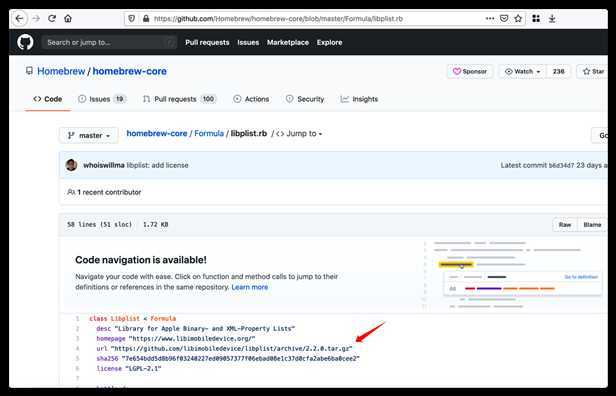
Task: Open whoiswillma's profile link
Action: pyautogui.click(x=104, y=165)
